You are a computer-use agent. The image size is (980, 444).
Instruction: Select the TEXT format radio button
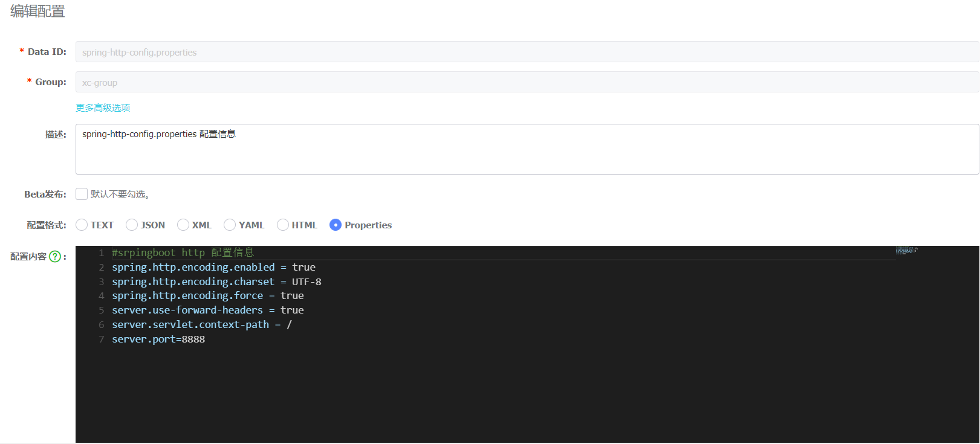82,225
